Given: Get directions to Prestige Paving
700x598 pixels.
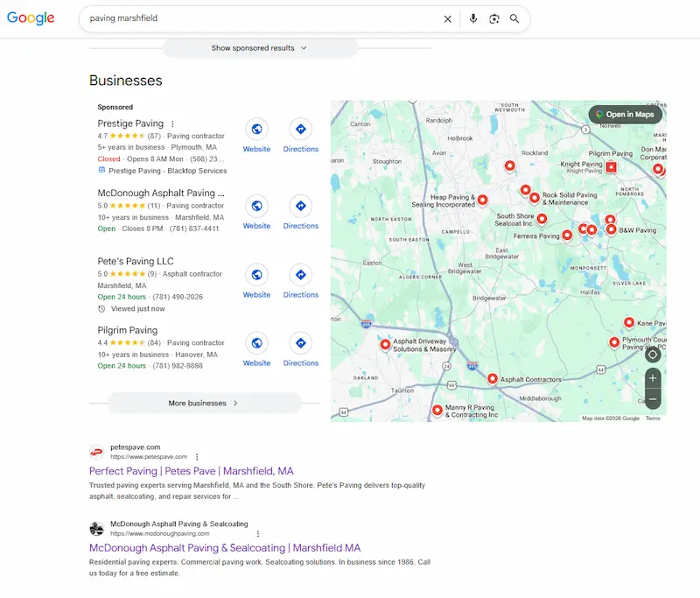Looking at the screenshot, I should coord(301,129).
